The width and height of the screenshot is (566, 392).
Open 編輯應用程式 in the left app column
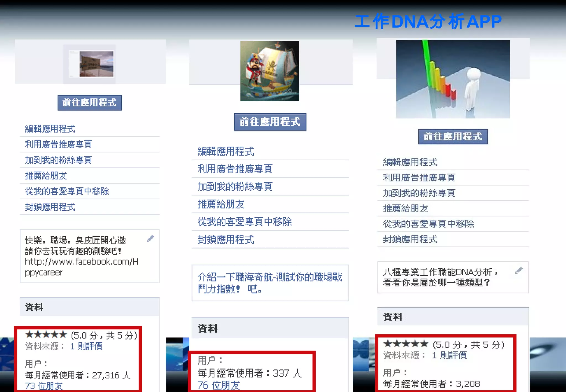click(x=50, y=129)
